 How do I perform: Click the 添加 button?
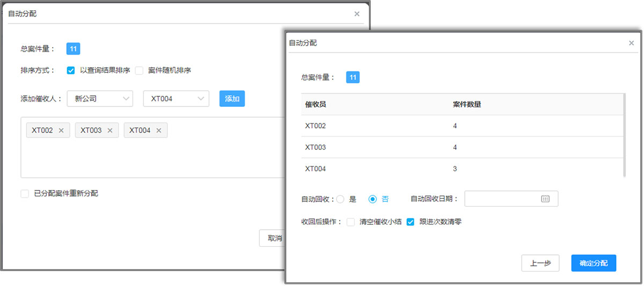pyautogui.click(x=232, y=99)
